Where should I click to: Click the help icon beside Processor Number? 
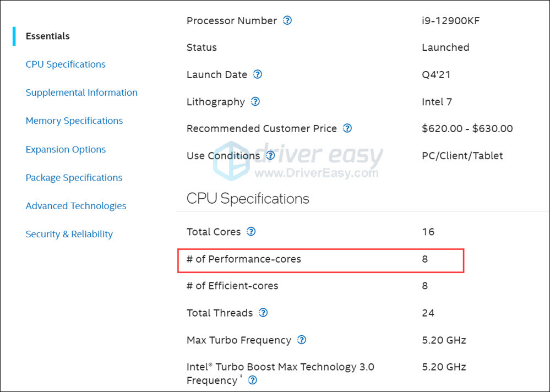(287, 20)
